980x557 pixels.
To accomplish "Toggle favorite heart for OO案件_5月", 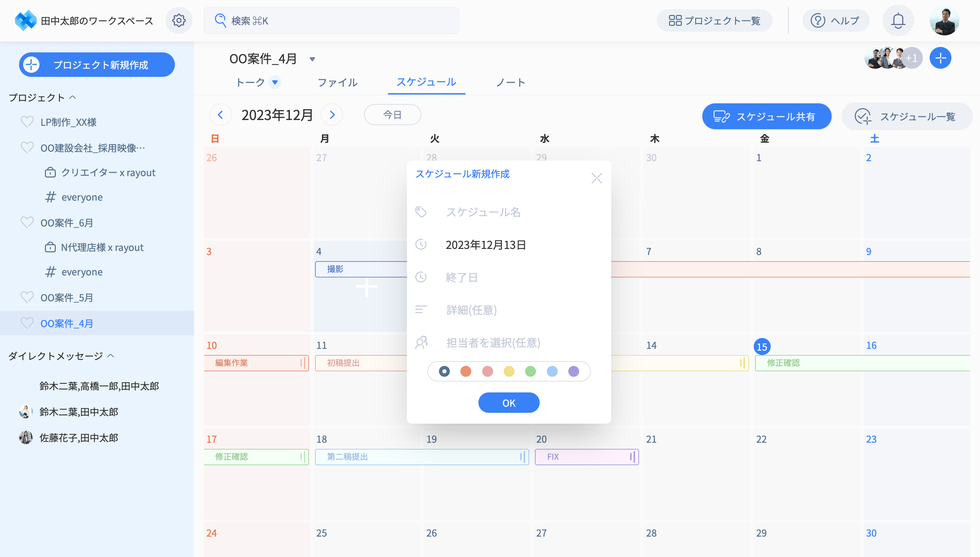I will point(27,297).
